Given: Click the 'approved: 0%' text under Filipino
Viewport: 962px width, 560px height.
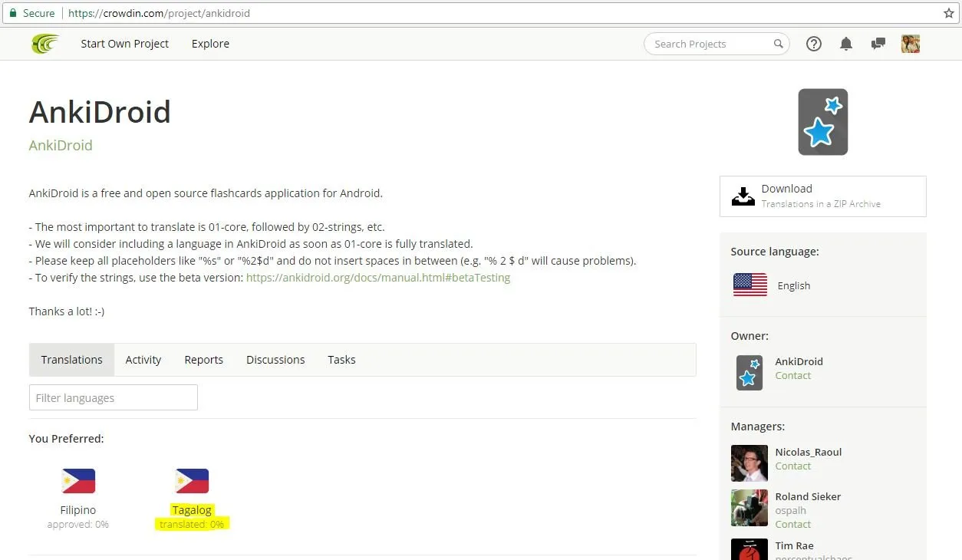Looking at the screenshot, I should click(78, 525).
